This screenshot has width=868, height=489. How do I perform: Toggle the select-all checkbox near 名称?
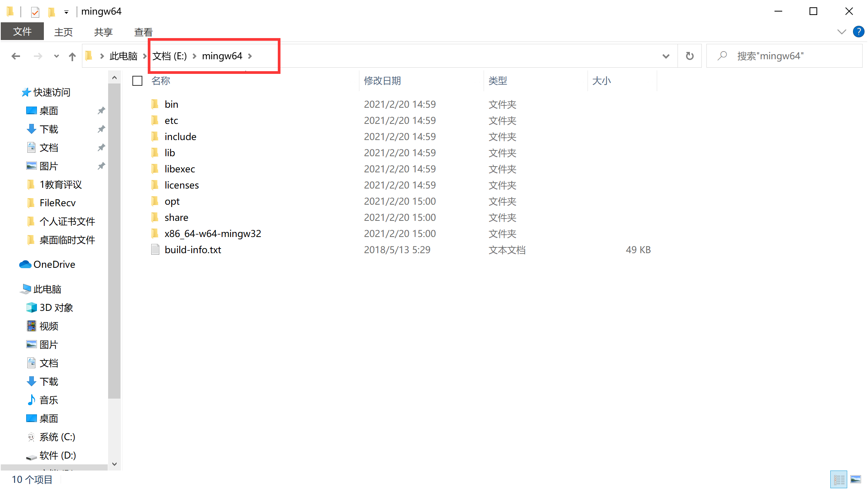tap(137, 81)
